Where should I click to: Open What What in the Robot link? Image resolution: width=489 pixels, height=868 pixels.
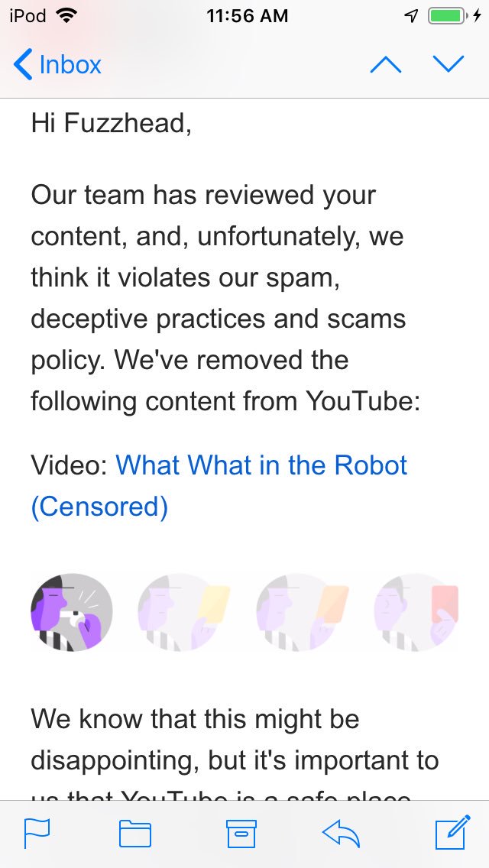[261, 465]
